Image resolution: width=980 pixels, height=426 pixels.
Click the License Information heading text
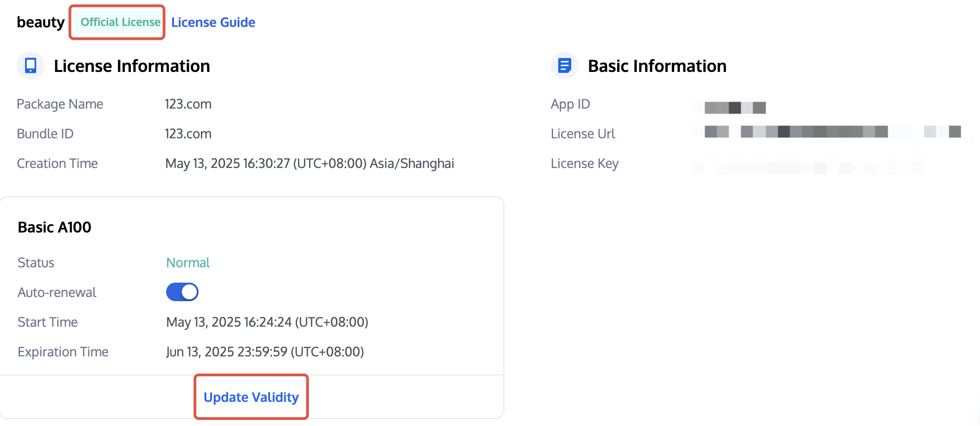[x=132, y=66]
